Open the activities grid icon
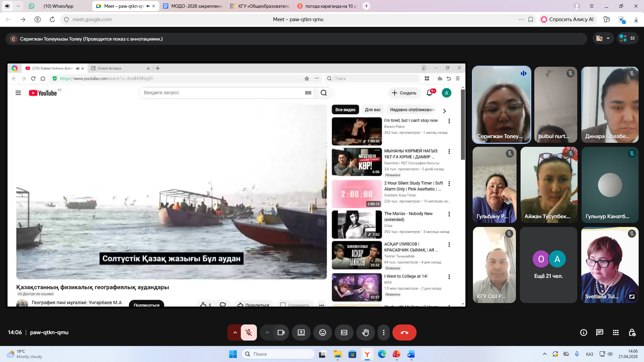This screenshot has height=362, width=644. [x=615, y=333]
